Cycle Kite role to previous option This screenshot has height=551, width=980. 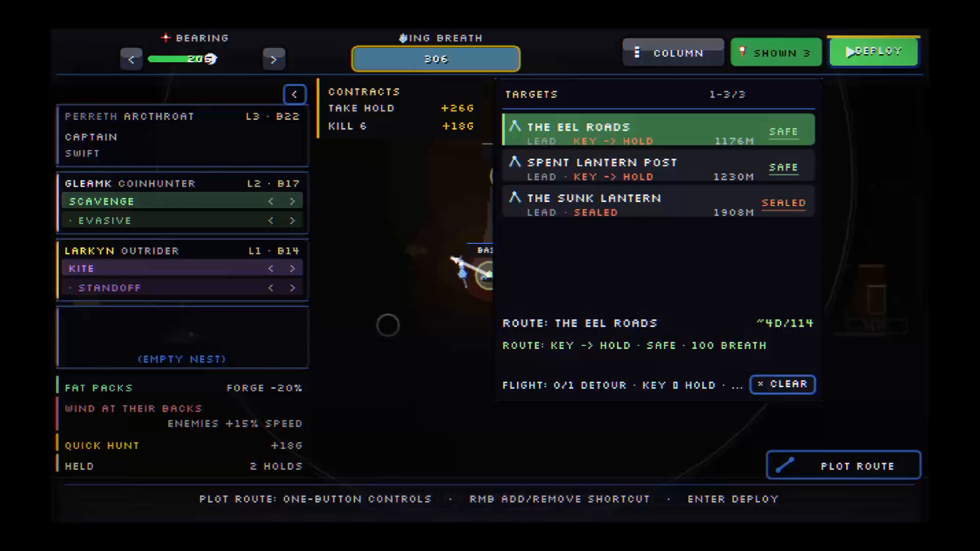pos(271,268)
